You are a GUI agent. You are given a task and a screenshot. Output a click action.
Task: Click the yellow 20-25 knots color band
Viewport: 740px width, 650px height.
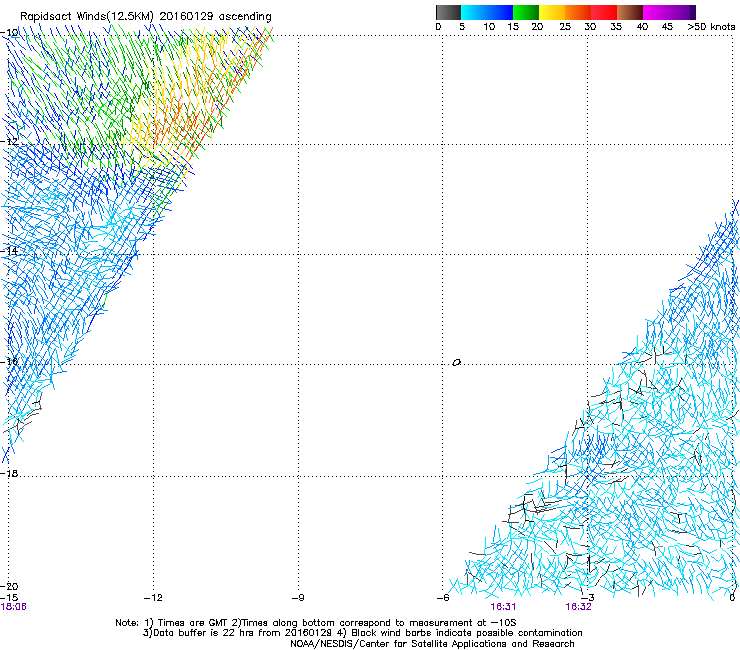(552, 12)
